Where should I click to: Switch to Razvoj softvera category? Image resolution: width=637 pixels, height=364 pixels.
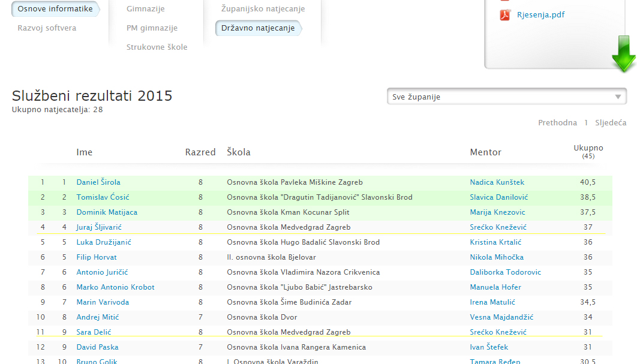coord(47,28)
